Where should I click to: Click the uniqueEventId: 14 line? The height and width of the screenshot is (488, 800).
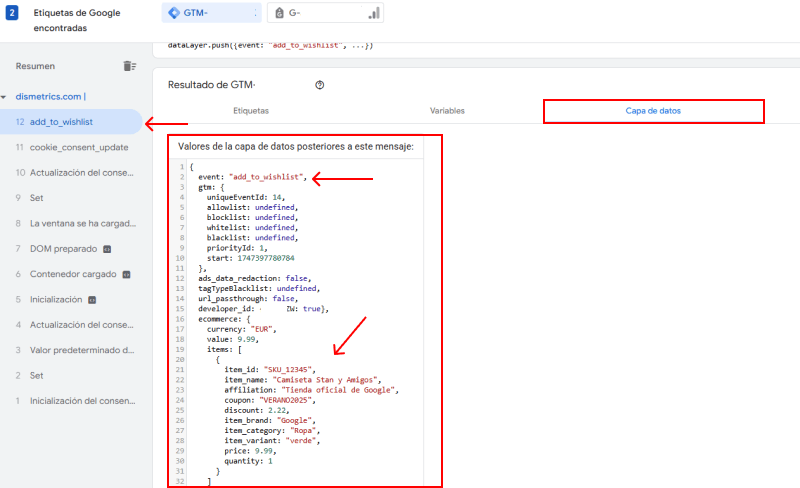(x=246, y=198)
